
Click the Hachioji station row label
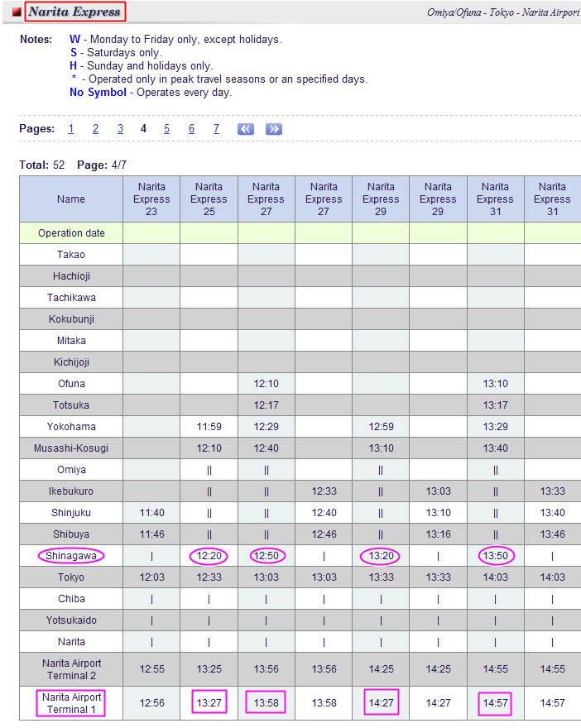coord(71,276)
